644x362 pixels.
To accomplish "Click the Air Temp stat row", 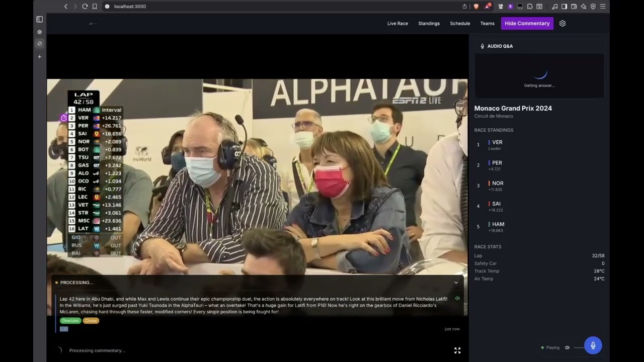I will pos(539,279).
